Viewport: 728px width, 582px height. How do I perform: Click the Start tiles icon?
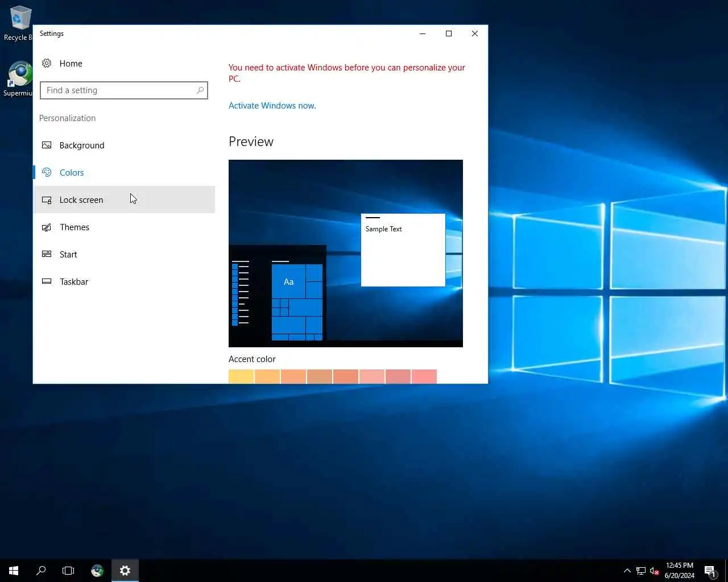(47, 254)
